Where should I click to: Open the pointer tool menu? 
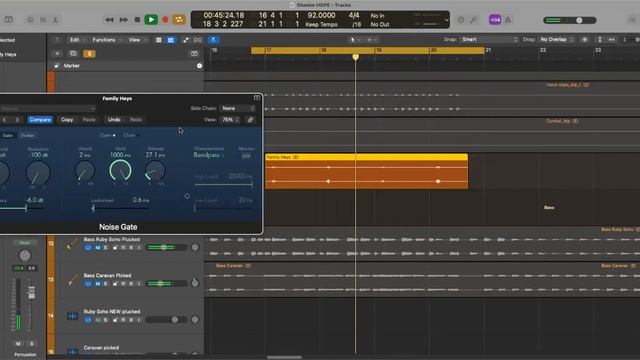pyautogui.click(x=354, y=40)
